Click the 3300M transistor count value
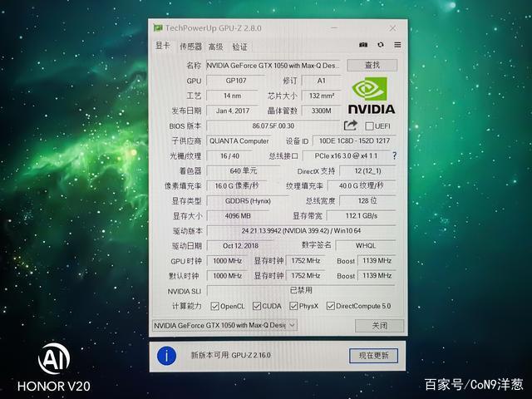532x399 pixels. click(322, 111)
